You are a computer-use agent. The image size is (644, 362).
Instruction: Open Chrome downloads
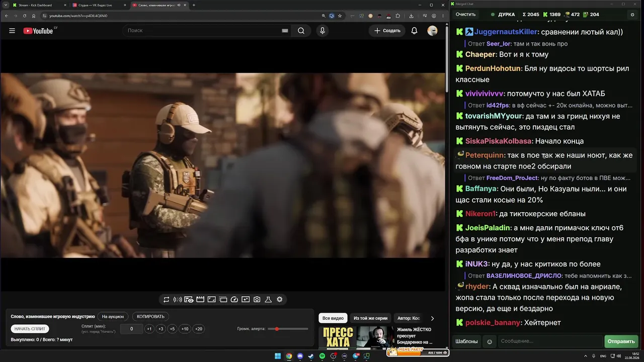[412, 16]
